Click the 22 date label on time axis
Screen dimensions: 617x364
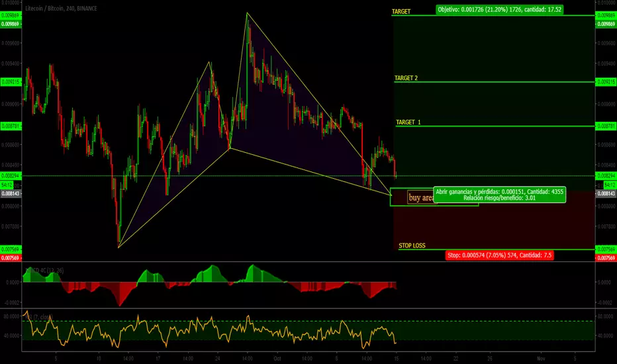(x=455, y=359)
